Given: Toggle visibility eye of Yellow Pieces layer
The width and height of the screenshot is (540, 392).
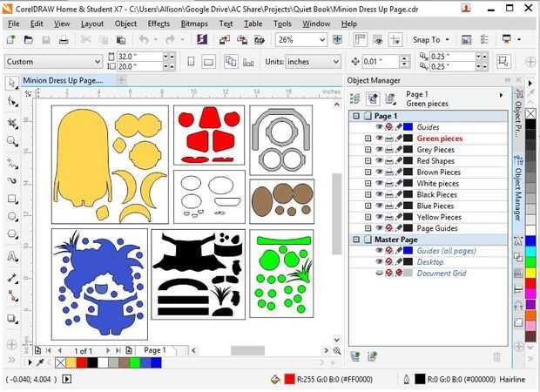Looking at the screenshot, I should [379, 217].
